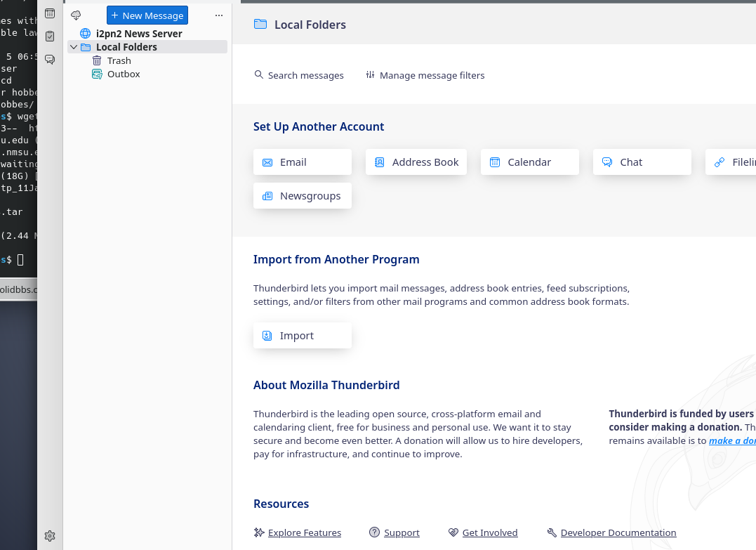Select Local Folders in the folder tree
This screenshot has height=550, width=756.
[147, 47]
